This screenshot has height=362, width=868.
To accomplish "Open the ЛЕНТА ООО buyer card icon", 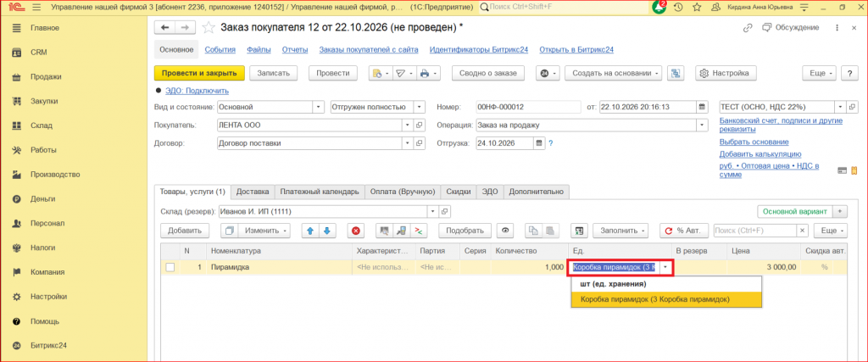I will (420, 125).
